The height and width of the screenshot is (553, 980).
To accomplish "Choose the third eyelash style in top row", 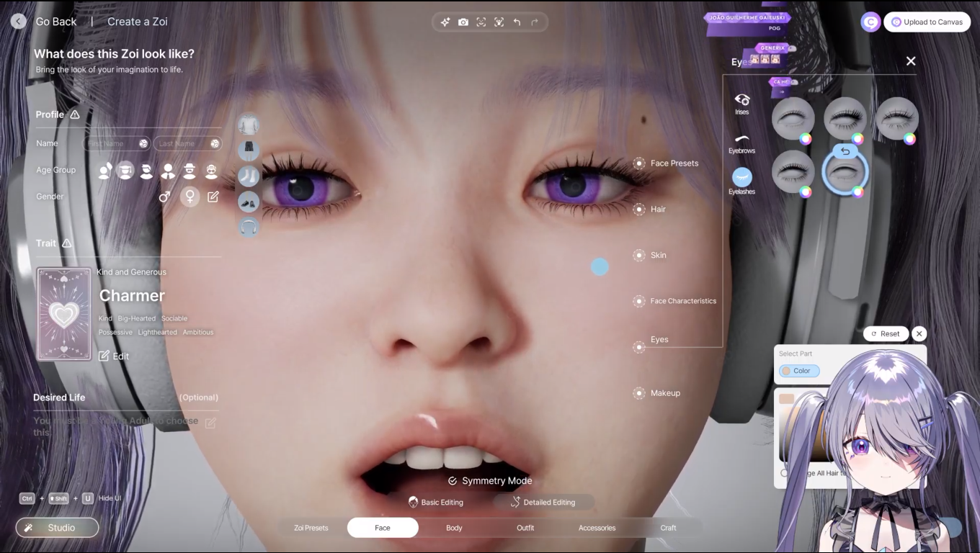I will click(897, 119).
